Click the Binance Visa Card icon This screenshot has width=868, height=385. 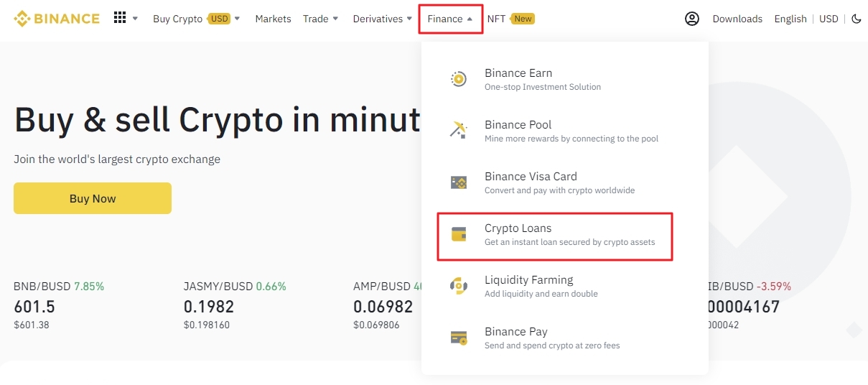tap(459, 182)
